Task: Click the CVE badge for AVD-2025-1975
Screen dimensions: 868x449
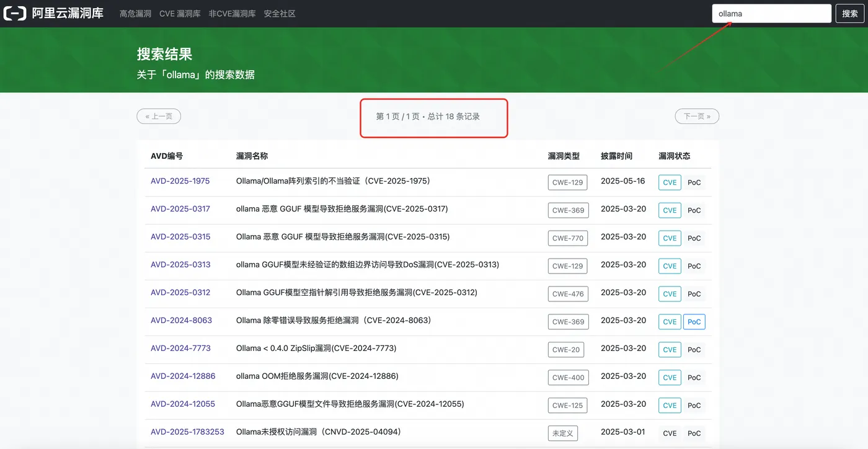Action: [670, 182]
